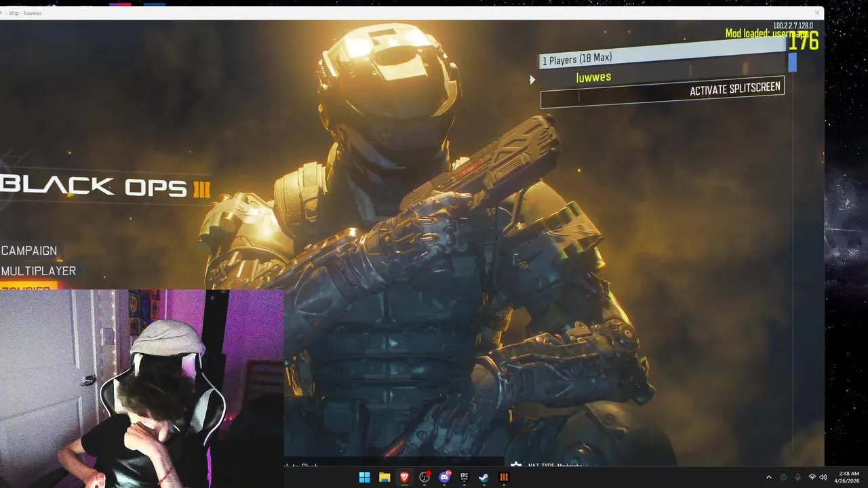Open the OBS Studio taskbar icon
Viewport: 868px width, 488px height.
point(425,477)
